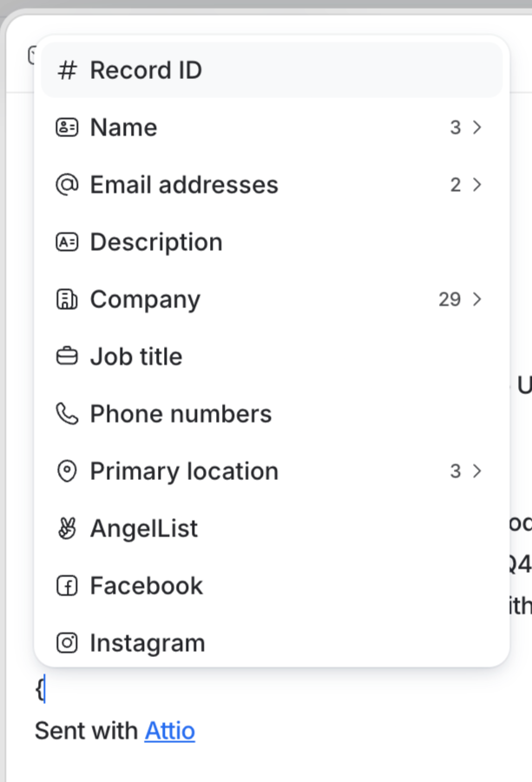Open the Attio link in the email footer
This screenshot has width=532, height=782.
[x=170, y=731]
